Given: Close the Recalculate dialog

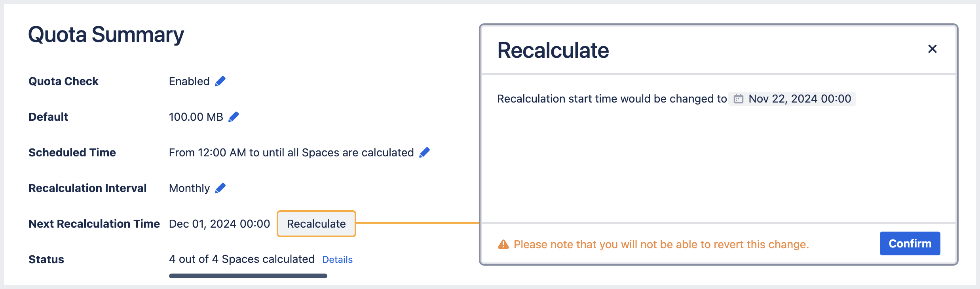Looking at the screenshot, I should click(933, 49).
